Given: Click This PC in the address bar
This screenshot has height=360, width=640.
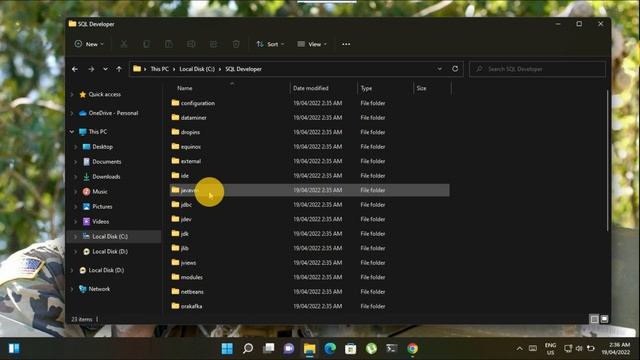Looking at the screenshot, I should [x=160, y=69].
